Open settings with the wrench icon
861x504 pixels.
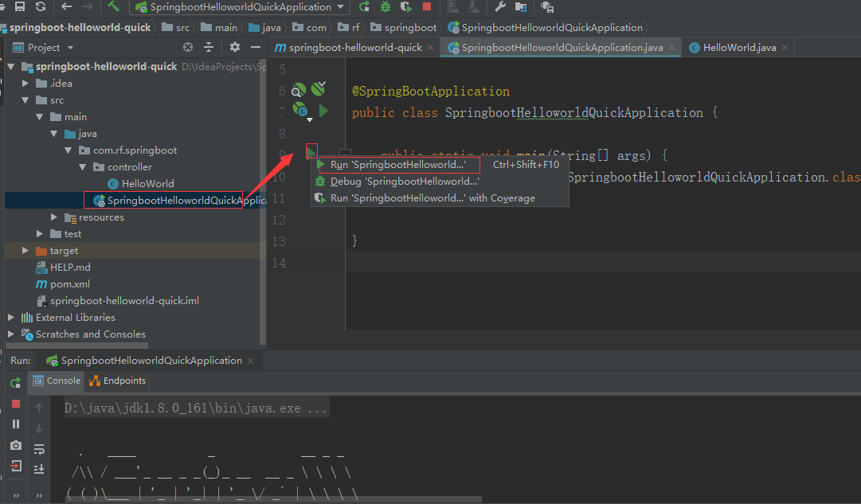[x=499, y=6]
